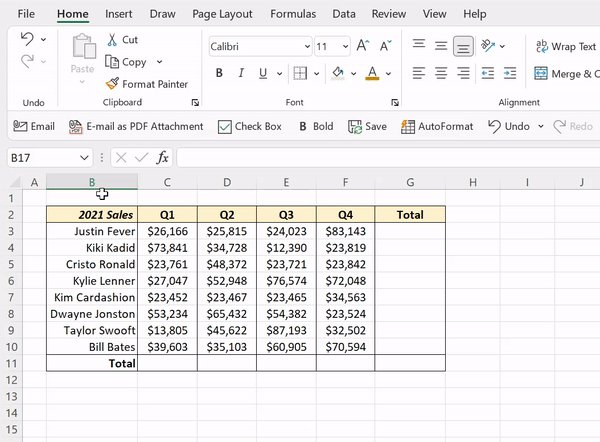Switch to Data tab
Image resolution: width=600 pixels, height=442 pixels.
pyautogui.click(x=344, y=14)
